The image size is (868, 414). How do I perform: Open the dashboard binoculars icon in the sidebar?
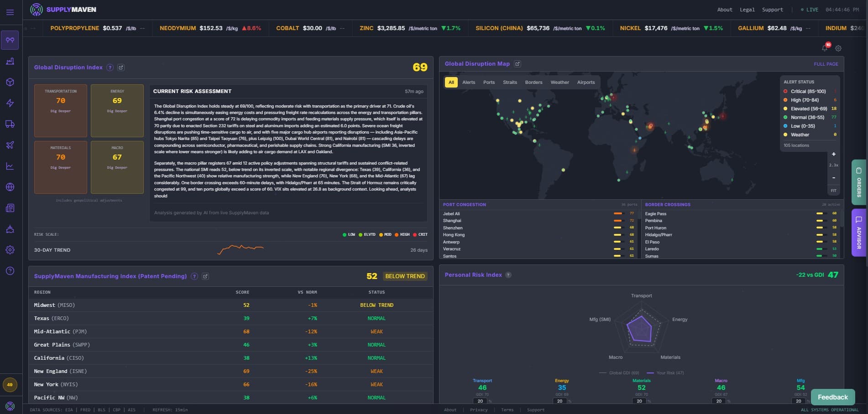coord(10,40)
